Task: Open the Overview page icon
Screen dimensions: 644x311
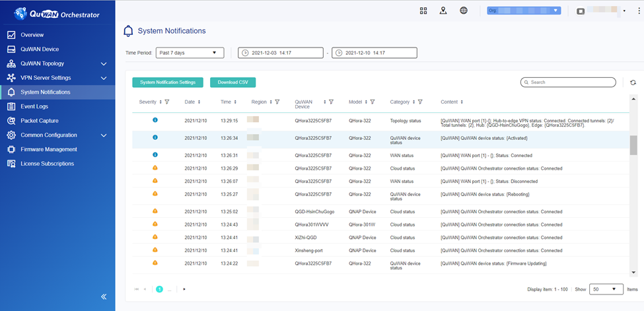Action: point(11,35)
